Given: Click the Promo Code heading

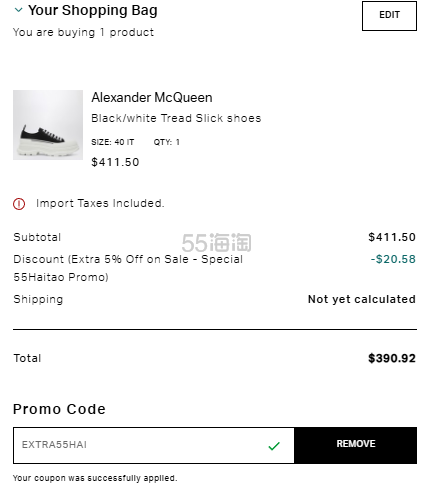Looking at the screenshot, I should [59, 409].
